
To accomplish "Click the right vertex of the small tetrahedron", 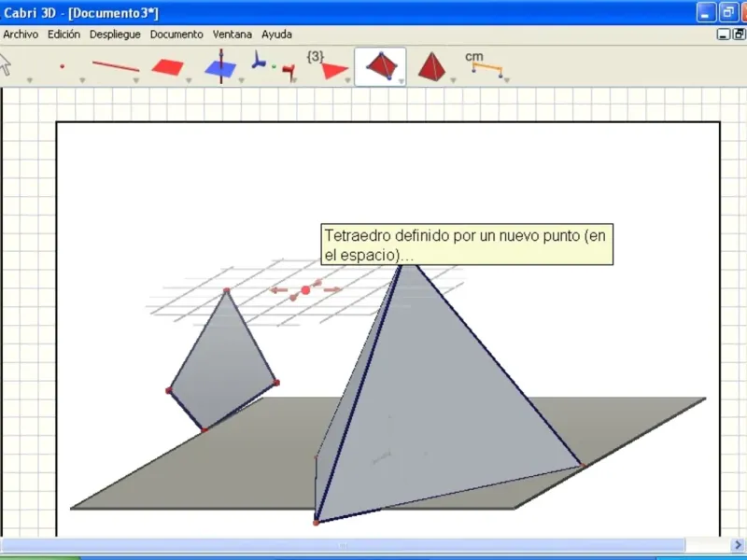I will click(276, 382).
